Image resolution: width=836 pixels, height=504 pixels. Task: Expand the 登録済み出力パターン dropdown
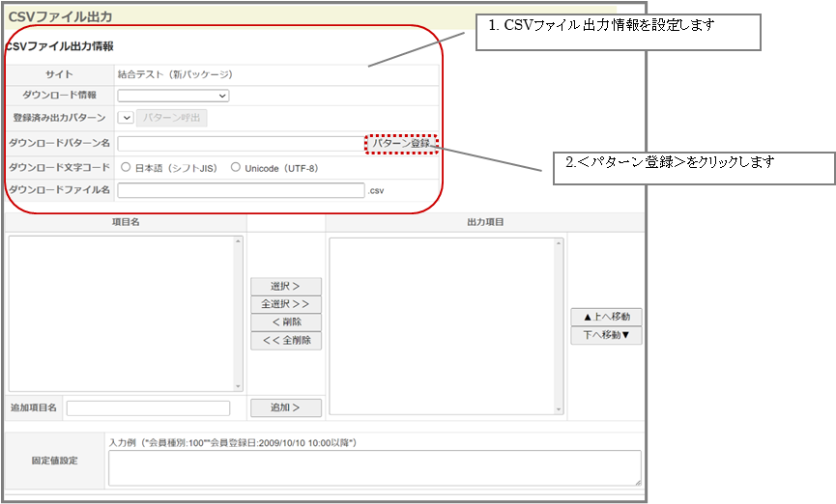(x=126, y=118)
